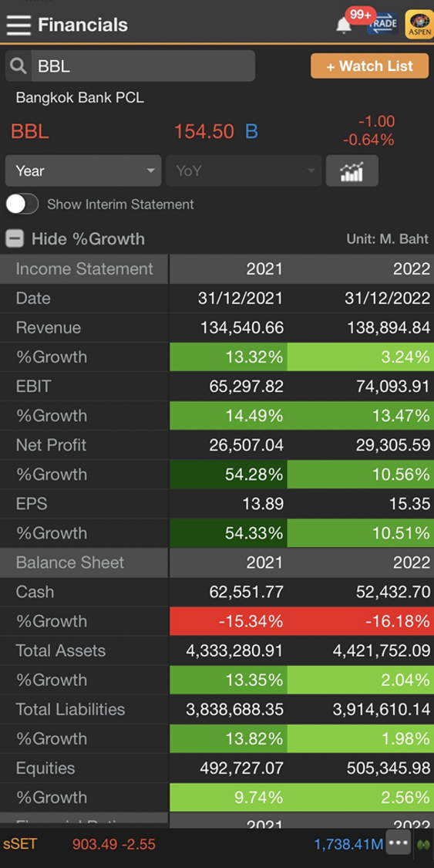Select the 13.32% revenue growth cell
434x868 pixels.
point(227,357)
